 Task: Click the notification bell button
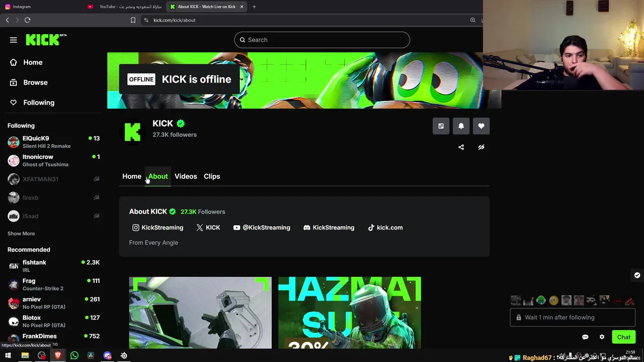coord(461,126)
